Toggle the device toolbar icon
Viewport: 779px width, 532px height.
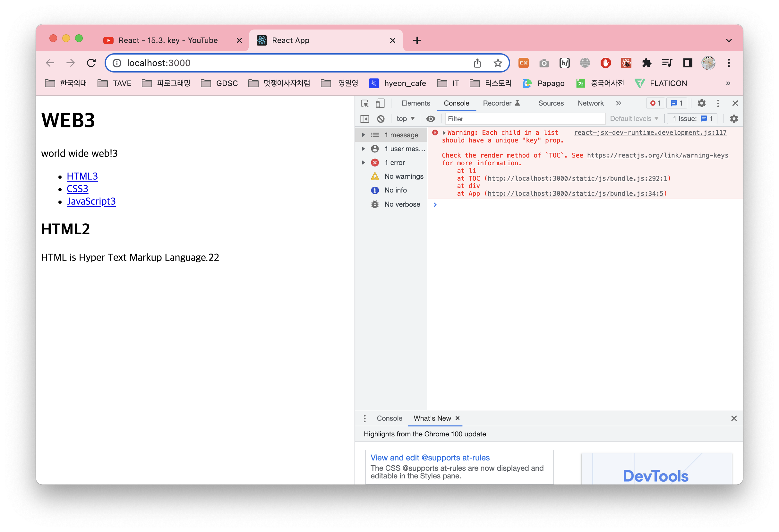(380, 103)
